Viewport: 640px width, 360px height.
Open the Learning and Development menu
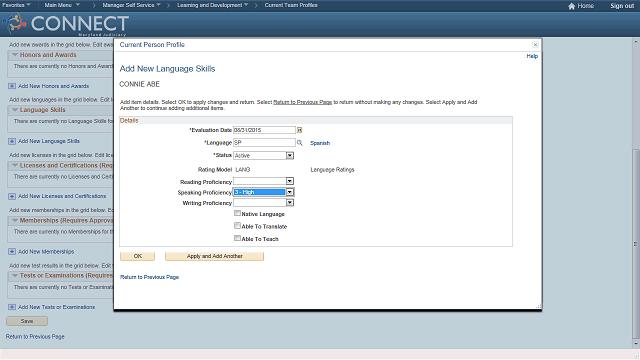(213, 5)
